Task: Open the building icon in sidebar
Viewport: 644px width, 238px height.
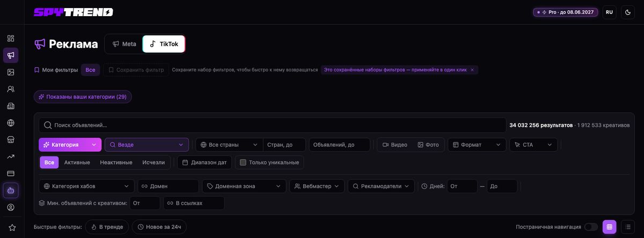Action: coord(11,106)
